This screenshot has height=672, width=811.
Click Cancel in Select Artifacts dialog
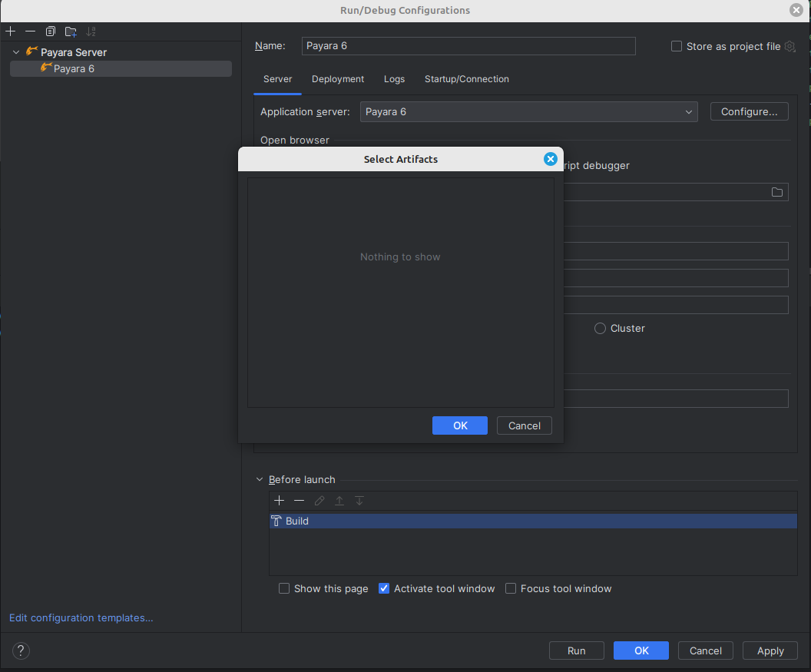pos(525,425)
